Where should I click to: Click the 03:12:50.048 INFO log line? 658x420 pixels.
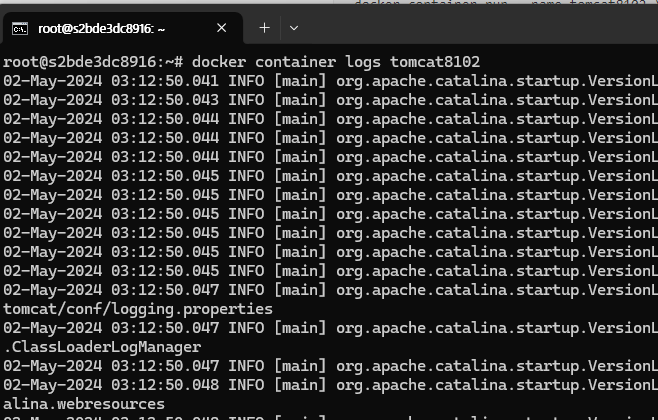(331, 385)
